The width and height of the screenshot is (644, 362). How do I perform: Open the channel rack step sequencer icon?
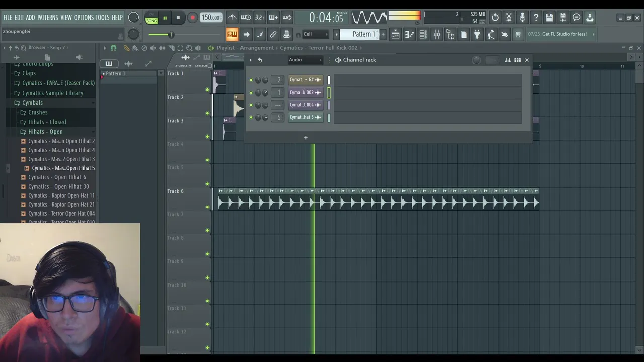(423, 34)
